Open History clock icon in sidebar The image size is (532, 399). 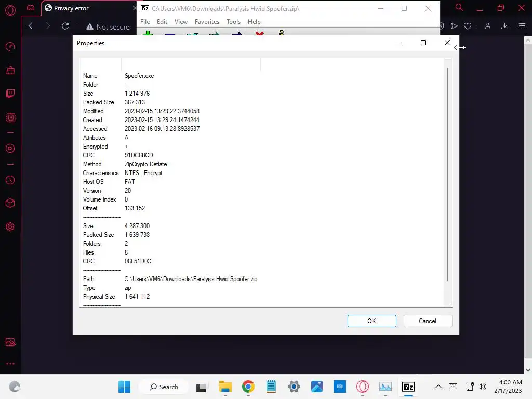(10, 180)
